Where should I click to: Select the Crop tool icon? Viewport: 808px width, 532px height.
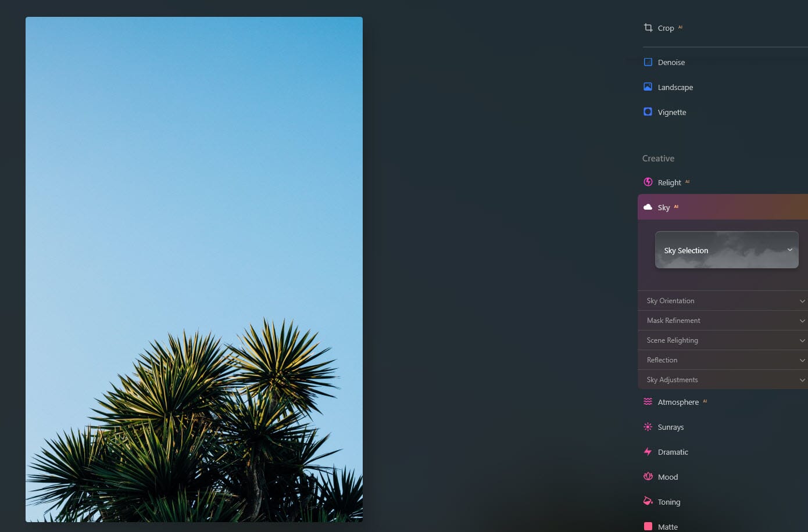tap(648, 27)
